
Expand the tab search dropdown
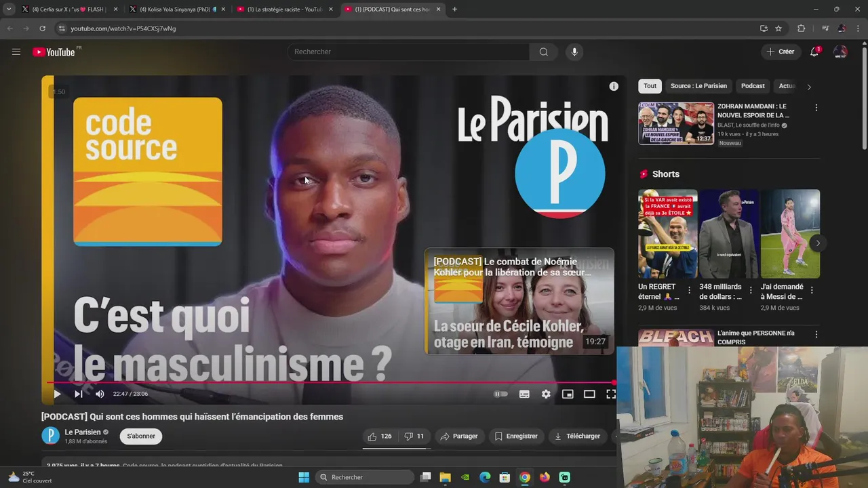tap(9, 9)
